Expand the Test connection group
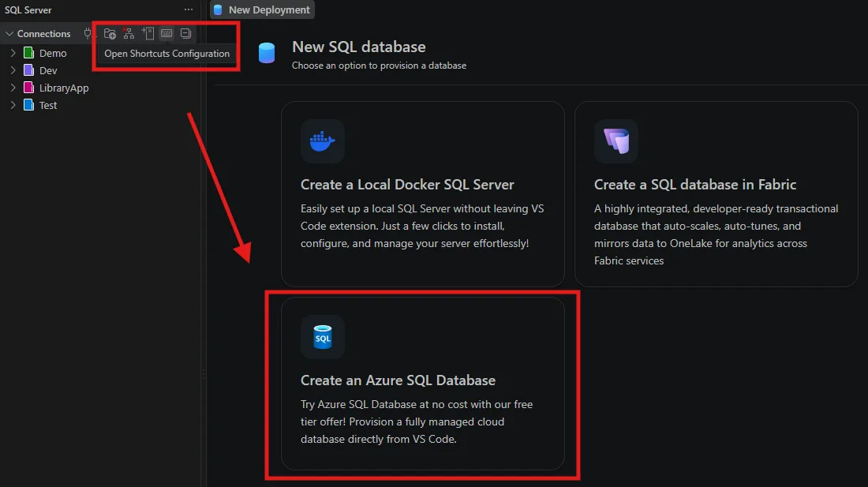 (x=13, y=105)
